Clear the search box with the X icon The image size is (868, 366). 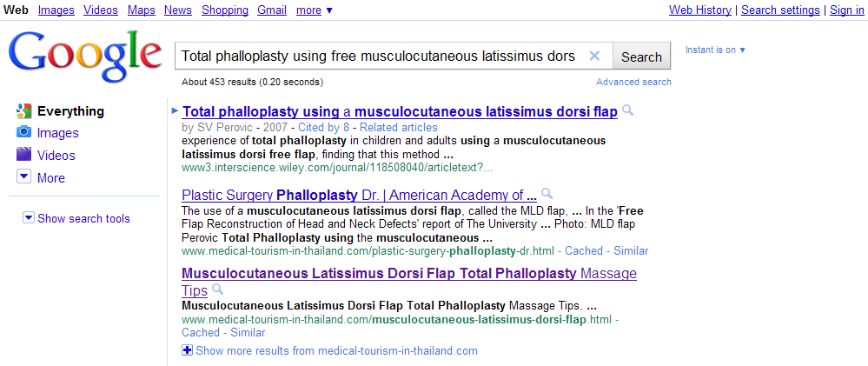coord(594,57)
